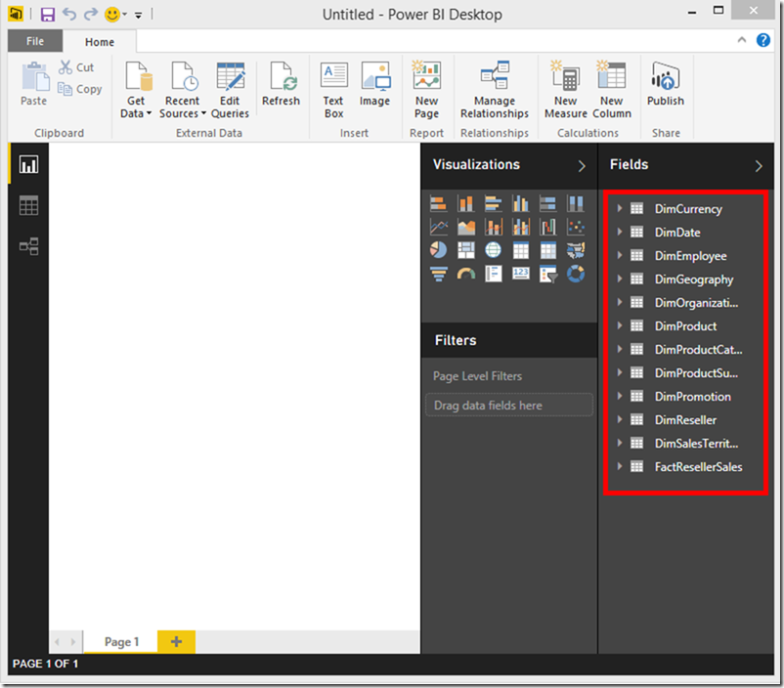784x688 pixels.
Task: Collapse the Visualizations pane chevron
Action: point(582,166)
